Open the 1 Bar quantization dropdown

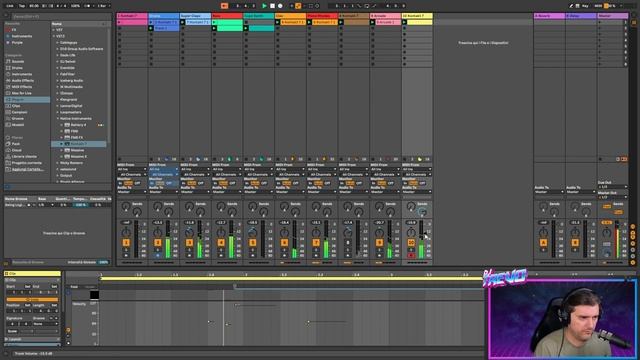pos(103,6)
